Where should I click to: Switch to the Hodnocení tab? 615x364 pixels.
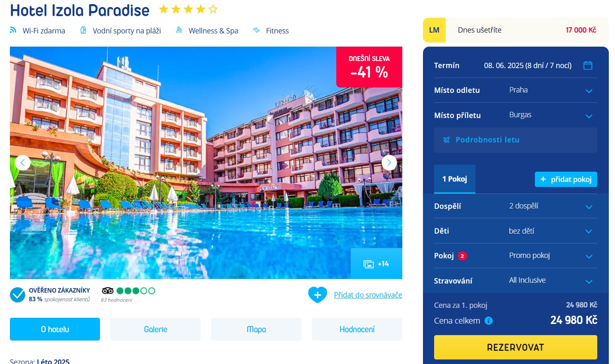(x=357, y=329)
